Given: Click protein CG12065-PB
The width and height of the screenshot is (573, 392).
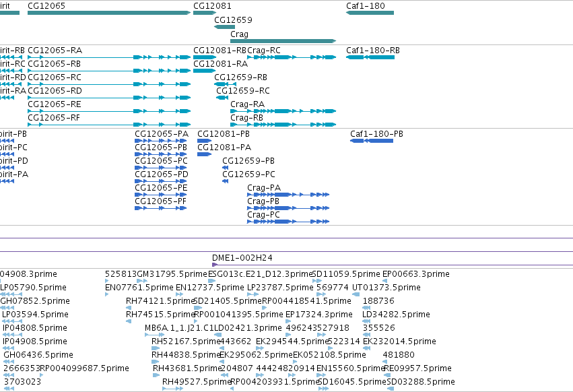Looking at the screenshot, I should [161, 148].
